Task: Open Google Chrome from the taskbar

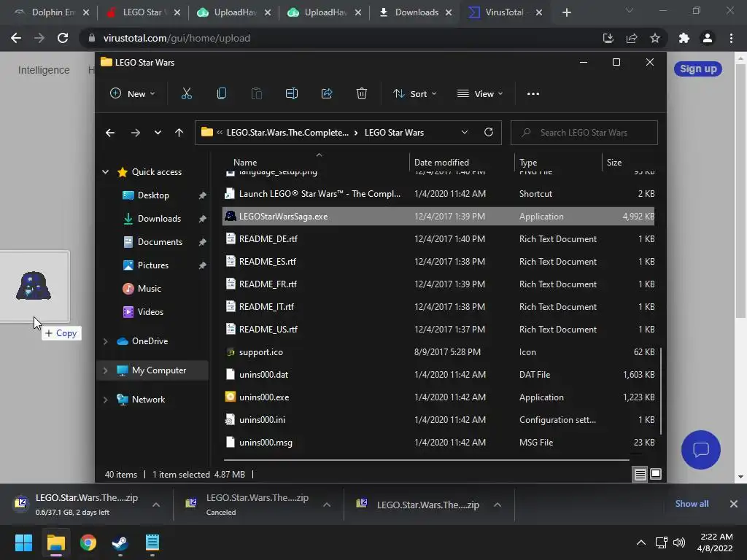Action: pyautogui.click(x=88, y=542)
